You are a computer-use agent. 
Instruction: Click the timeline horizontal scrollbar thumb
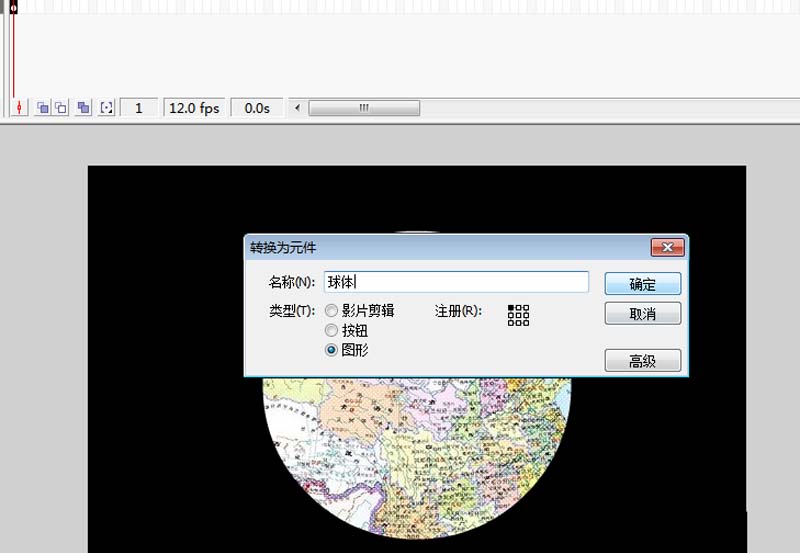[x=364, y=108]
